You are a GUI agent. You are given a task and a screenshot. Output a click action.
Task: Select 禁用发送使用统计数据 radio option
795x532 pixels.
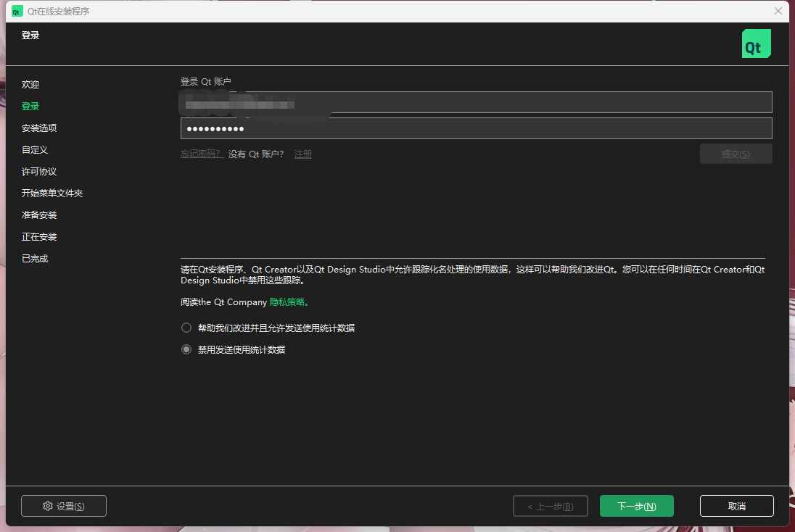[x=186, y=349]
